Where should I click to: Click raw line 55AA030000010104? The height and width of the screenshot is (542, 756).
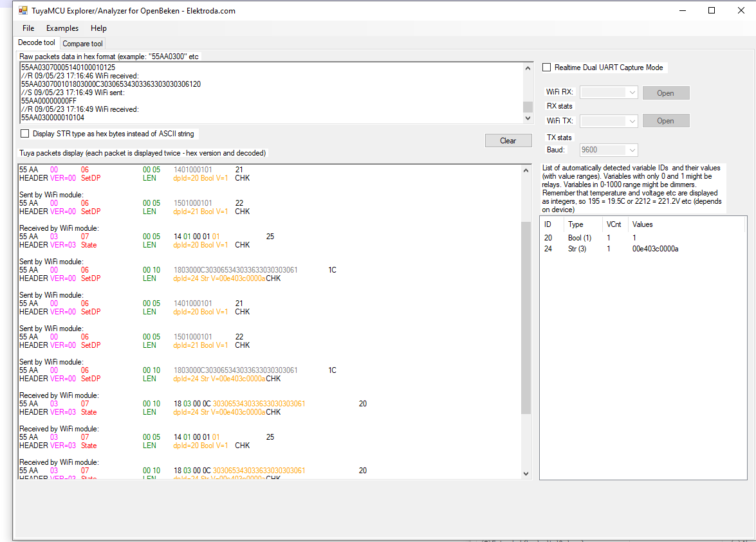[53, 118]
